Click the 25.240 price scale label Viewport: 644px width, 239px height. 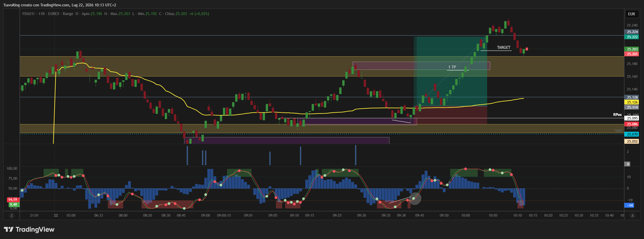pyautogui.click(x=632, y=25)
